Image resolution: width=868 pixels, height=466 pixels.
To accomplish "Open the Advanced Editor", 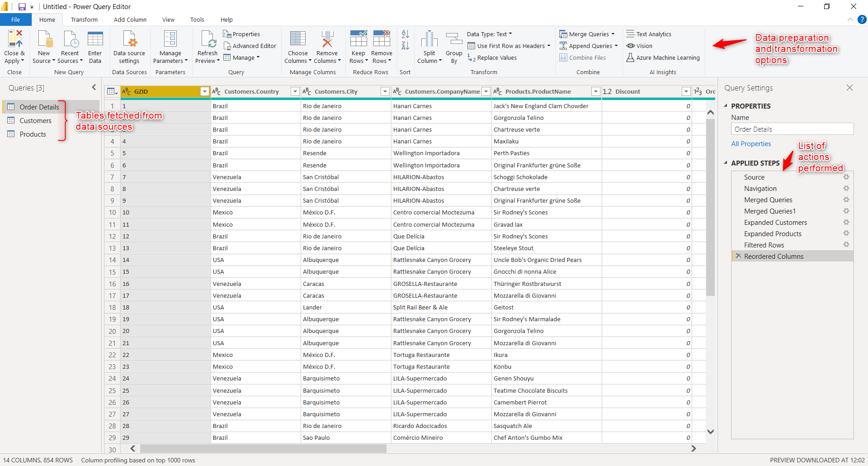I will (x=250, y=46).
